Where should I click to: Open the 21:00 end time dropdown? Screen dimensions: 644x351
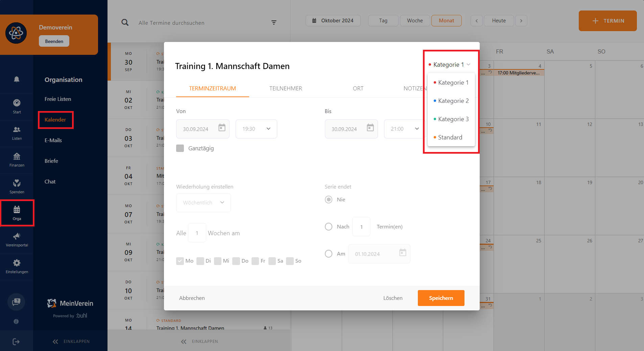pyautogui.click(x=404, y=129)
